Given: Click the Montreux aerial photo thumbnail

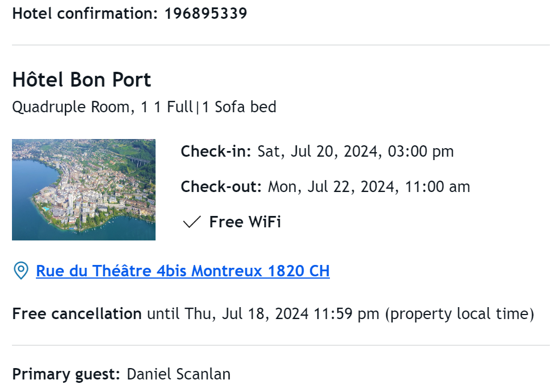Looking at the screenshot, I should pyautogui.click(x=84, y=190).
